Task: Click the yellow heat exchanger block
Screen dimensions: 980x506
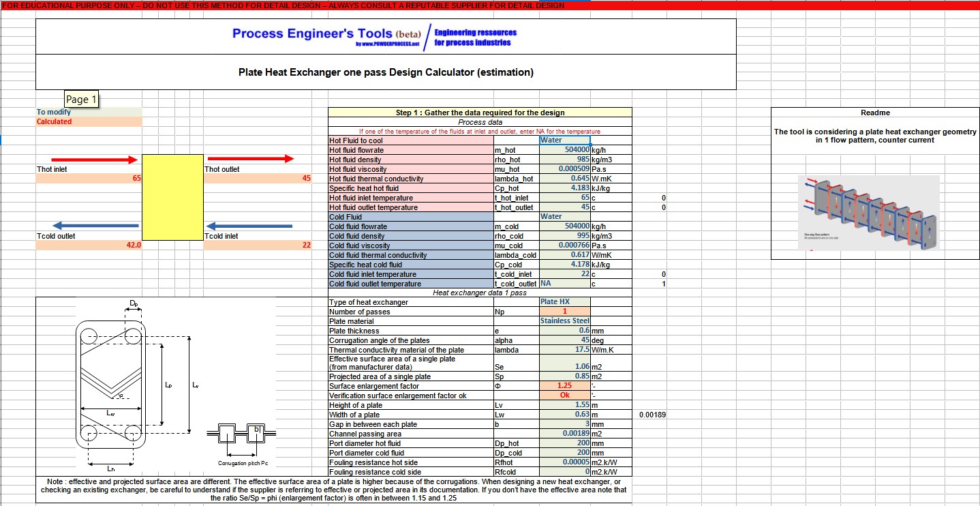Action: click(x=172, y=198)
